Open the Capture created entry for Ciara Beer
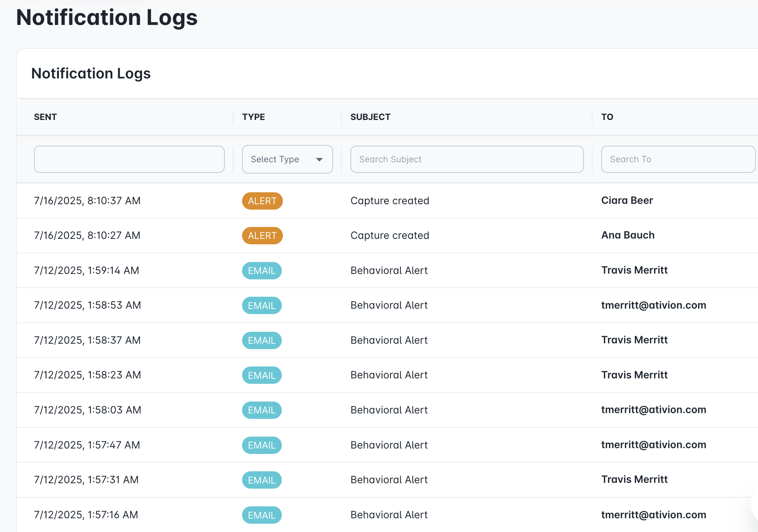The image size is (758, 532). click(389, 201)
